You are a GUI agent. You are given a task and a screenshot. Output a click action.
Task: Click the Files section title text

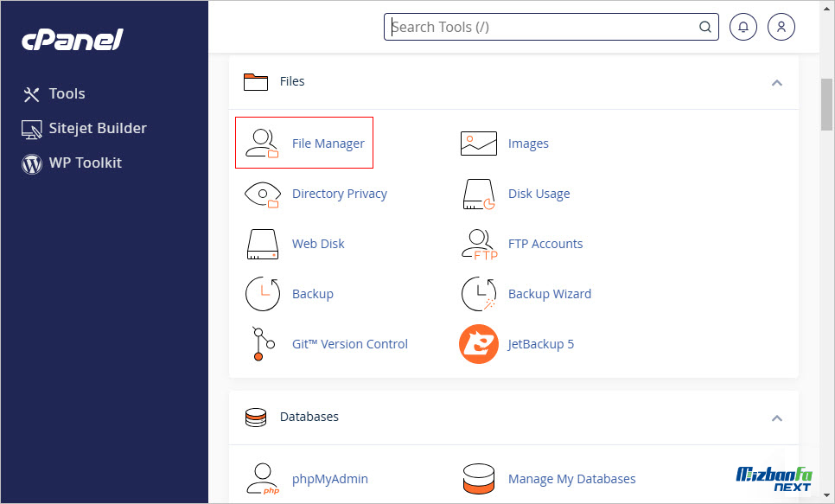pyautogui.click(x=292, y=81)
